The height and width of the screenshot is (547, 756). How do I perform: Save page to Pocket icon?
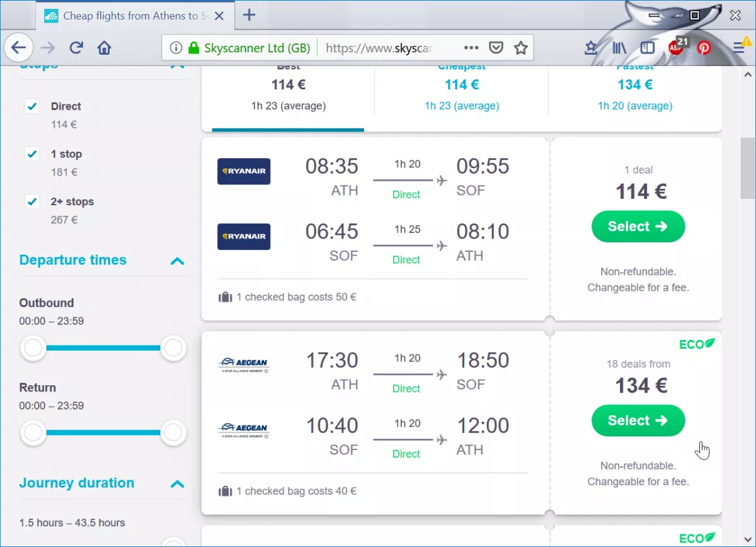point(496,48)
